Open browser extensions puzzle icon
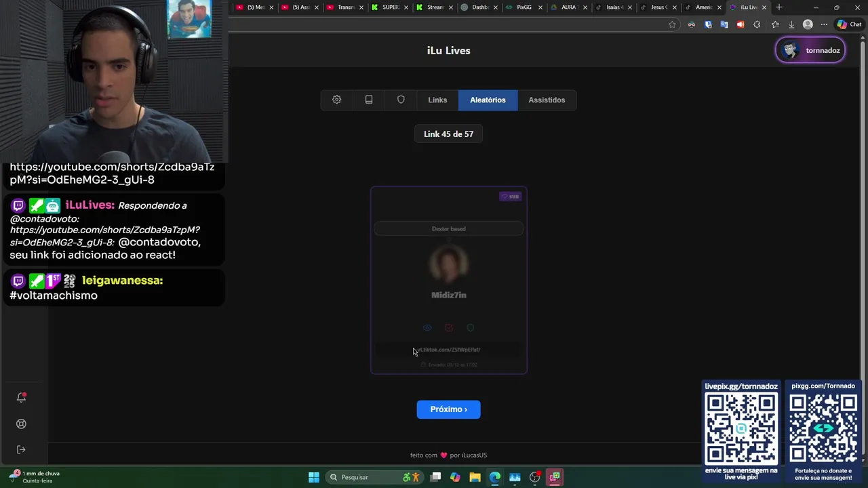 point(757,24)
